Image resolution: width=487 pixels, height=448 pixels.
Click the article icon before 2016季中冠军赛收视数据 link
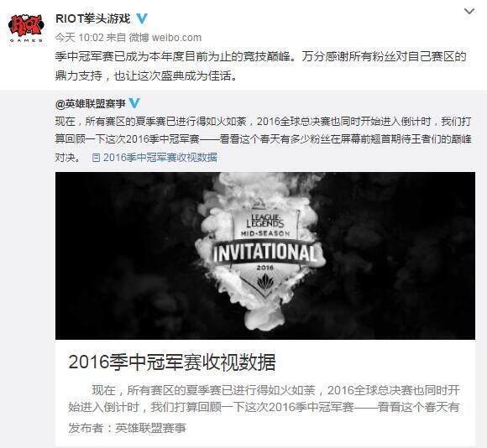pos(97,158)
